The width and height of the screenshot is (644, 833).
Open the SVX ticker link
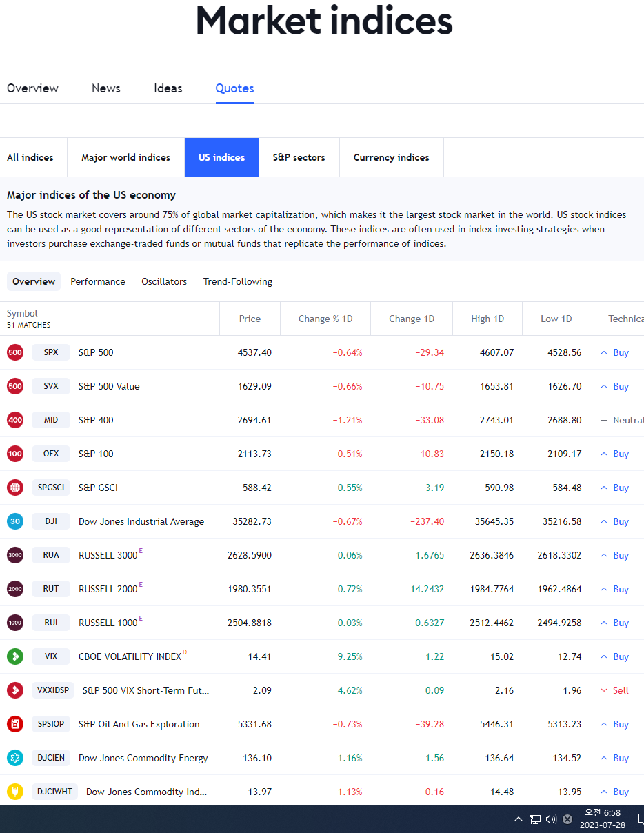(51, 386)
